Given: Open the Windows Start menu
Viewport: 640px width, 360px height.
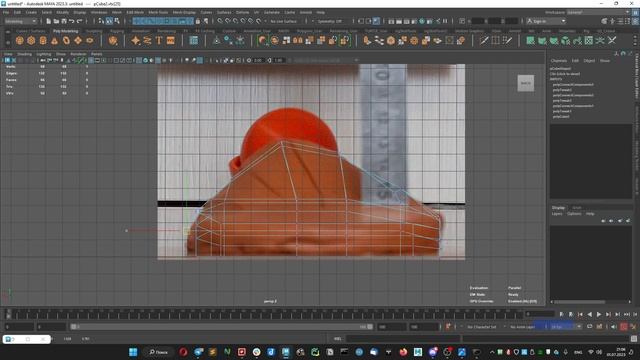Looking at the screenshot, I should pos(133,352).
